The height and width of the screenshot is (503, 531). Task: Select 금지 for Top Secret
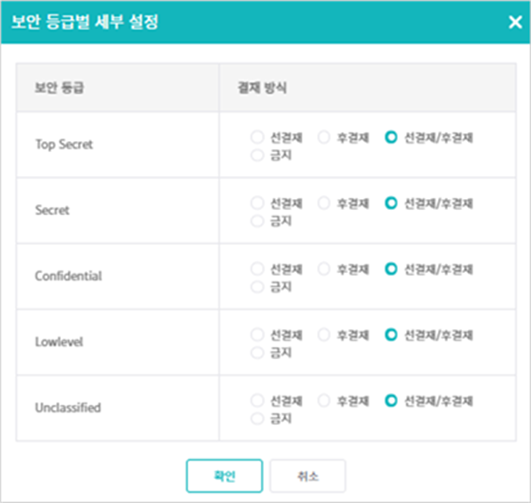coord(257,155)
